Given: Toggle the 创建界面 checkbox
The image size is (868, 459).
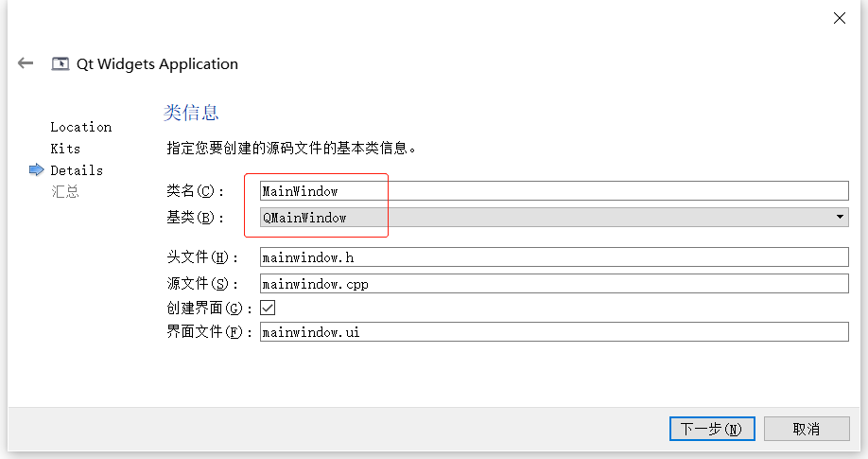Looking at the screenshot, I should click(x=268, y=308).
